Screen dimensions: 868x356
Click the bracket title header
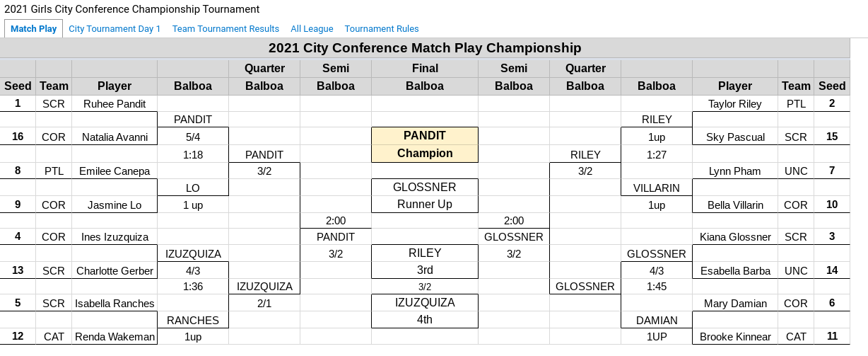click(425, 48)
